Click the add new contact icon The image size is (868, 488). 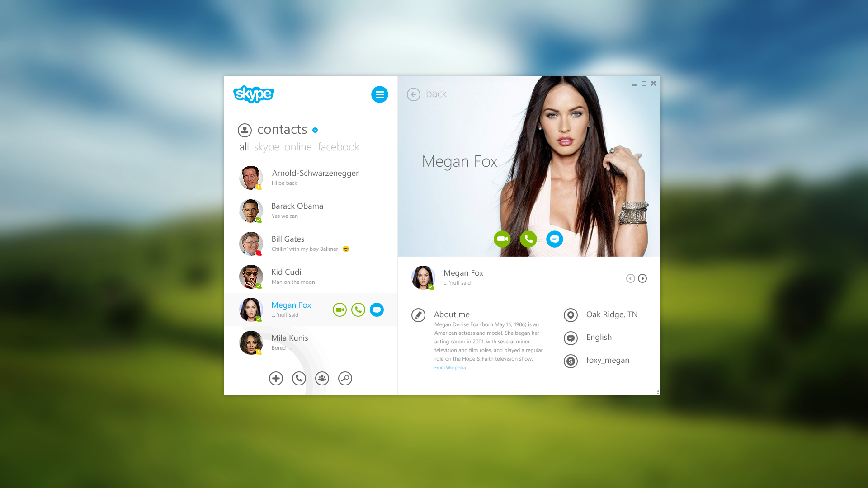pyautogui.click(x=275, y=378)
